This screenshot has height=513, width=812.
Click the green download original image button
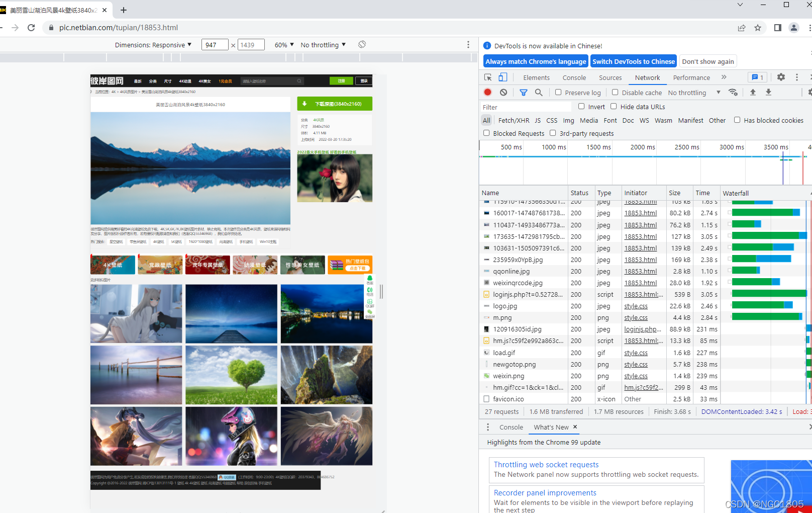(x=335, y=104)
